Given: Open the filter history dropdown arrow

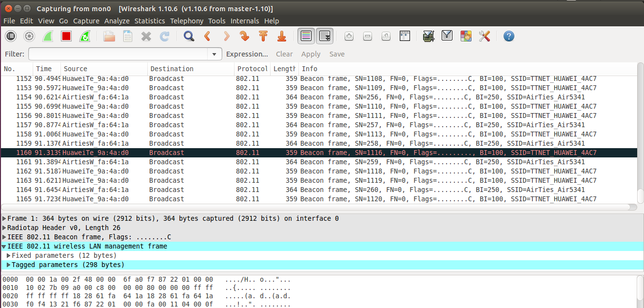Looking at the screenshot, I should (214, 54).
